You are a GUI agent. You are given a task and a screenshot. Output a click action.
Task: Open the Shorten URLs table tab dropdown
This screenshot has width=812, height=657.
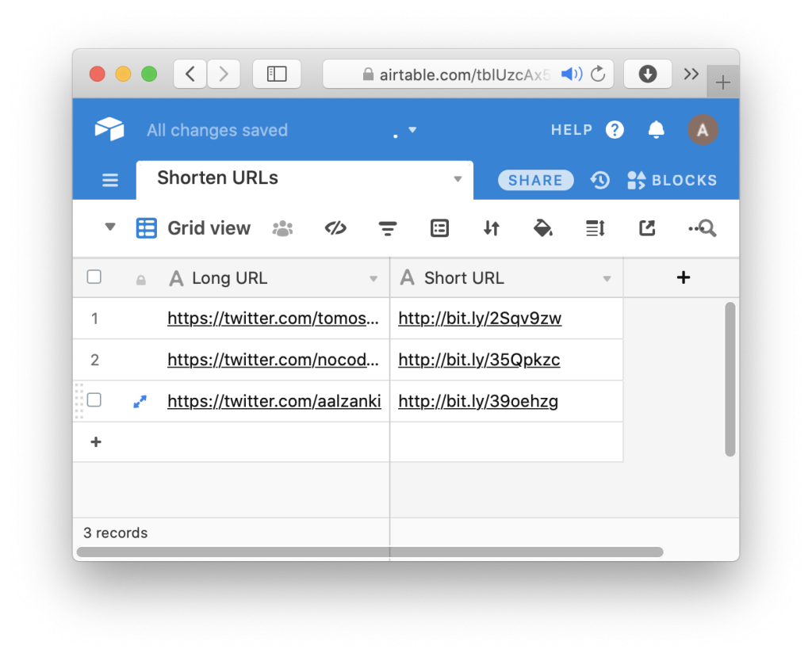pos(458,179)
